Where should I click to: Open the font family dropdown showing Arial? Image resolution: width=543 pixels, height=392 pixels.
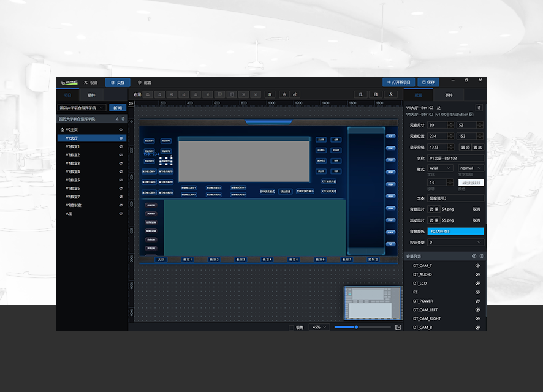pyautogui.click(x=439, y=168)
